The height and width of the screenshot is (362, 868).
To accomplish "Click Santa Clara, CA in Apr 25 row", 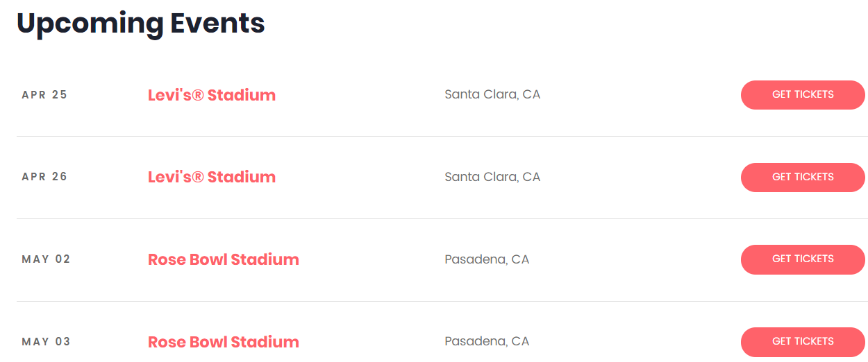I will click(x=492, y=94).
